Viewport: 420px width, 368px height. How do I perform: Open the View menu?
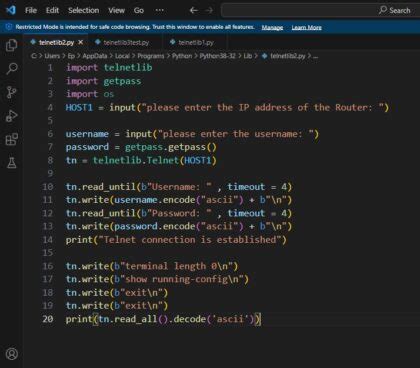[x=116, y=10]
